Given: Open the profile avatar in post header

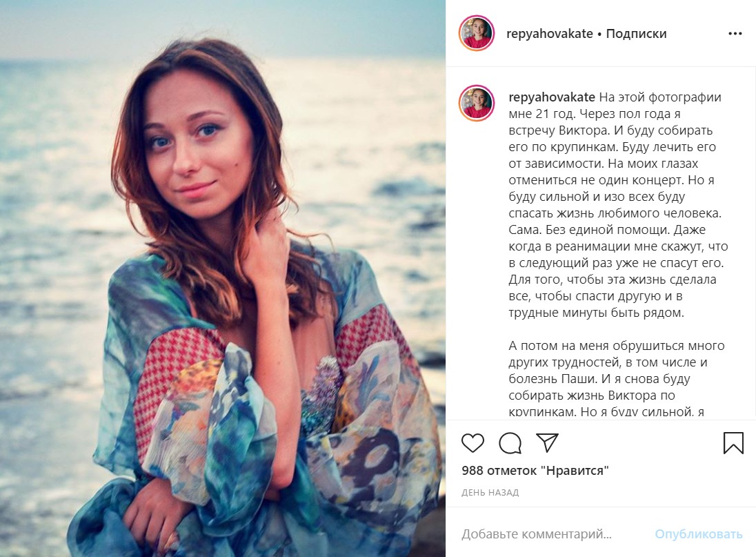Looking at the screenshot, I should pyautogui.click(x=477, y=33).
